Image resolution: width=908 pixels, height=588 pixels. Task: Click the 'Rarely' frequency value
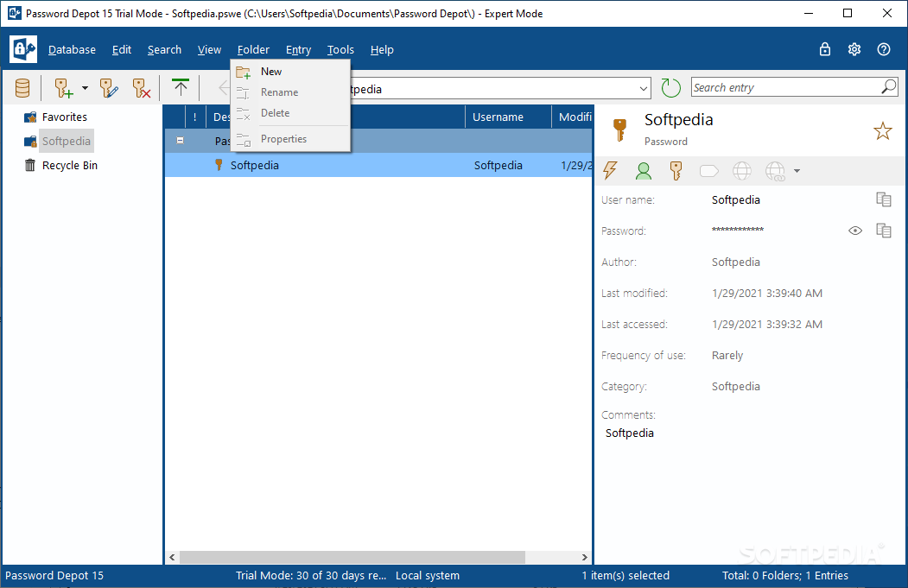pyautogui.click(x=727, y=356)
